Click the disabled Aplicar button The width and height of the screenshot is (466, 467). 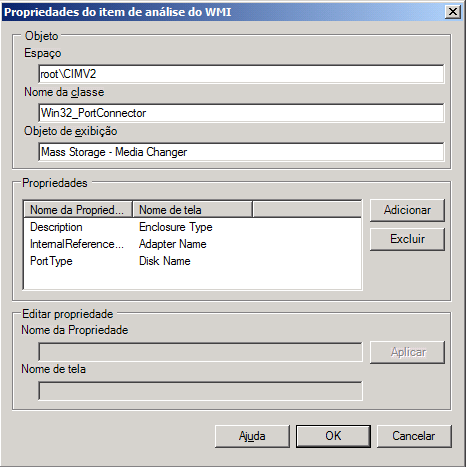[x=407, y=352]
